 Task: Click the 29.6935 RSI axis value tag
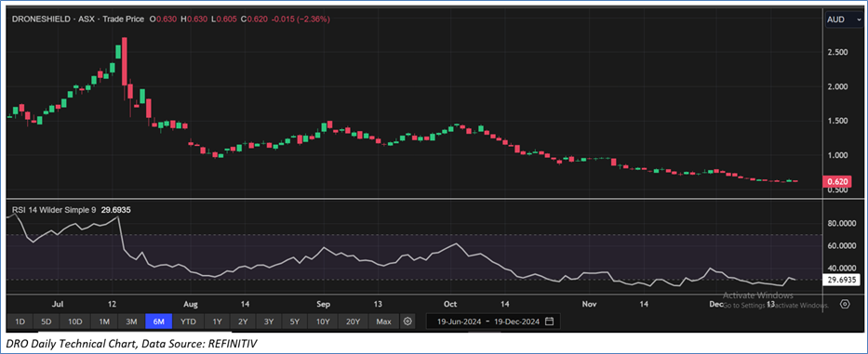[x=842, y=281]
